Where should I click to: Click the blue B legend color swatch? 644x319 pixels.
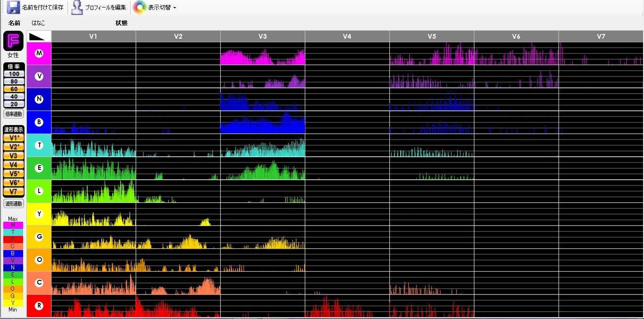tap(13, 253)
